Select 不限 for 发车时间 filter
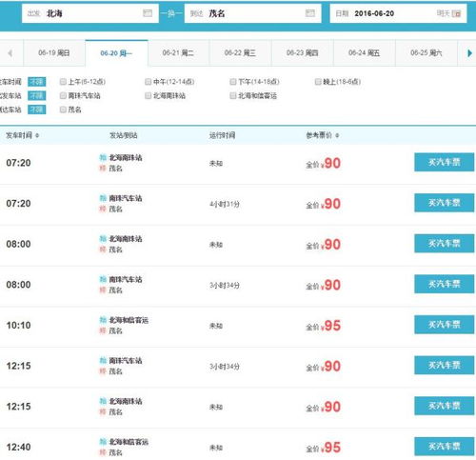This screenshot has width=476, height=460. click(37, 82)
